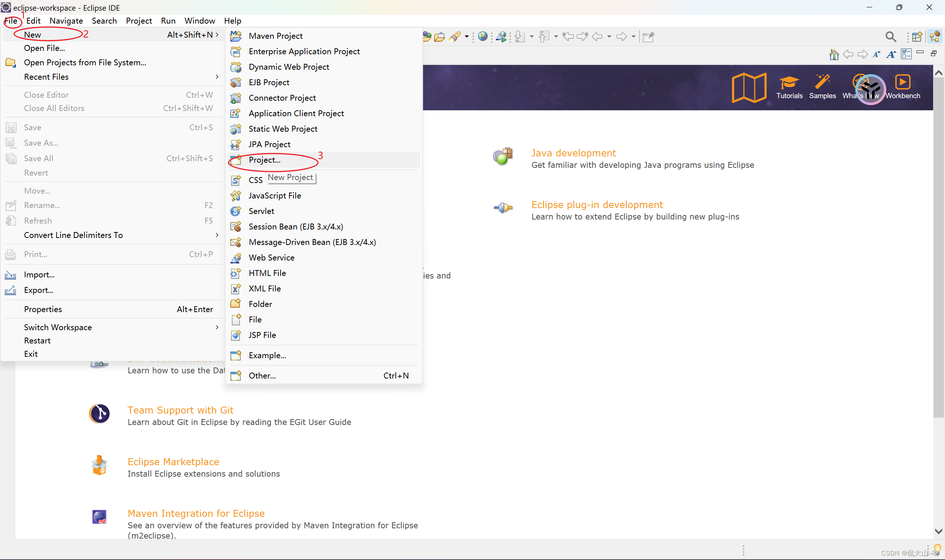Select Project... from the New submenu
Image resolution: width=945 pixels, height=560 pixels.
coord(264,160)
